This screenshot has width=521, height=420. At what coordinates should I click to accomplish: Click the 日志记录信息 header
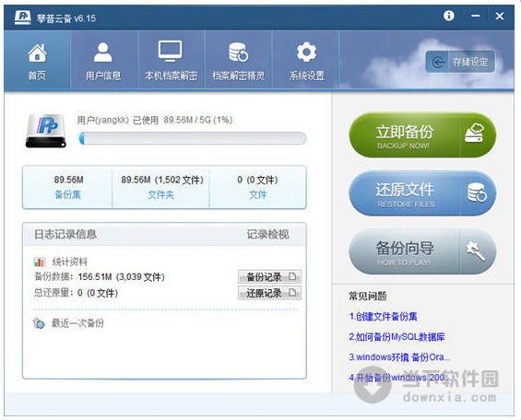click(x=65, y=234)
